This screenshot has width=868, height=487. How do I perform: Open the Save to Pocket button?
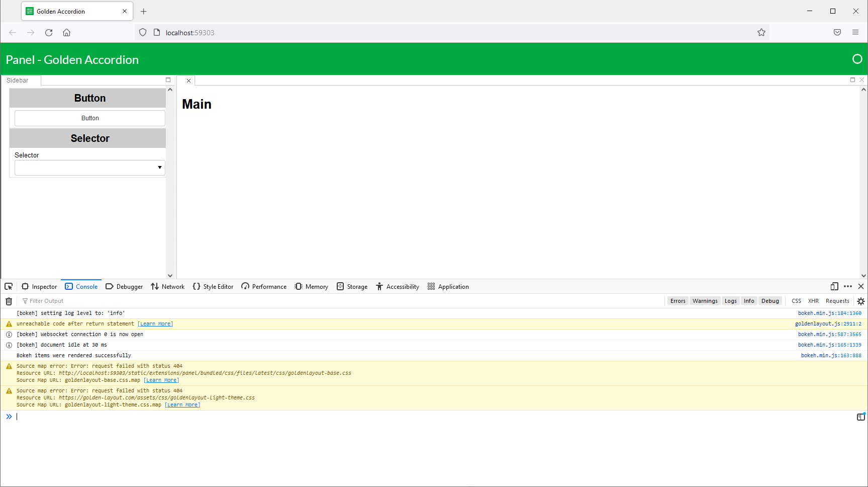coord(837,33)
